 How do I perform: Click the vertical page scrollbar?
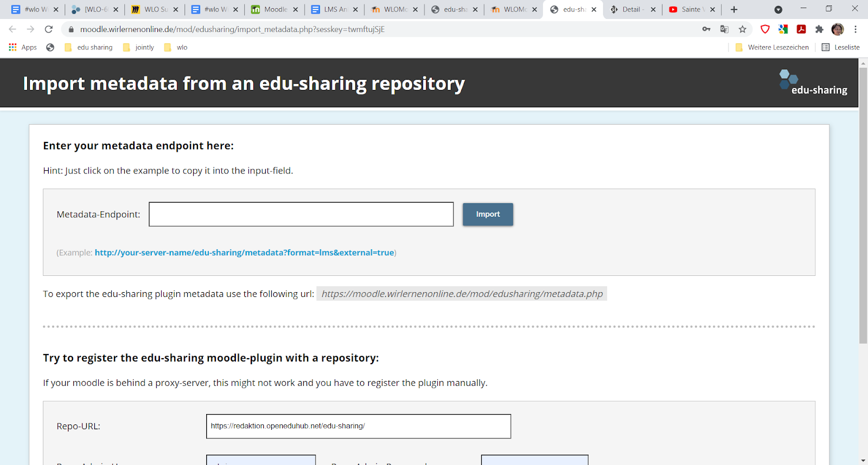point(863,205)
